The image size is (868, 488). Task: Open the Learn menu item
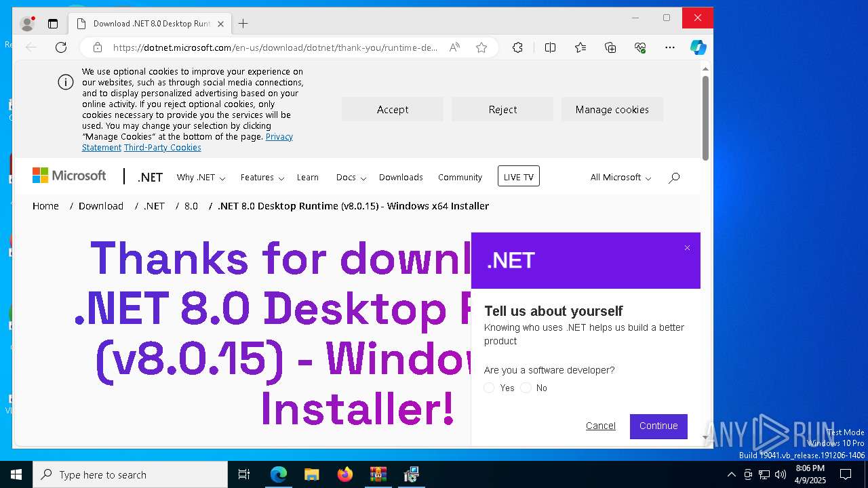pyautogui.click(x=308, y=177)
